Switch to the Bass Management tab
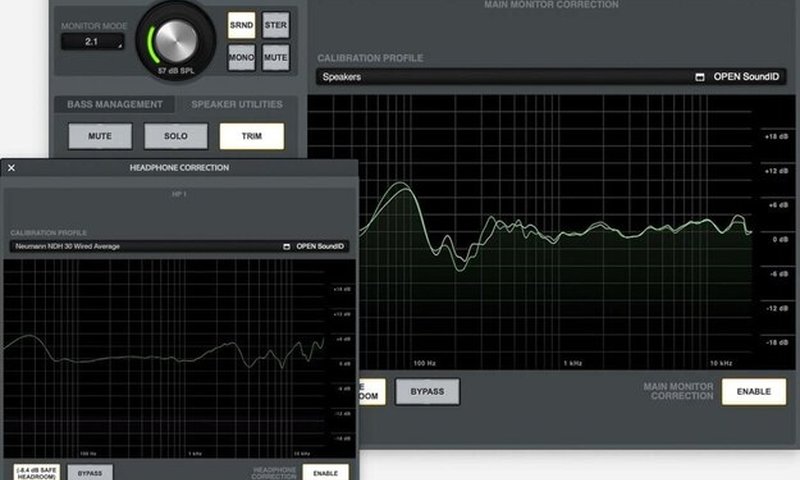 pyautogui.click(x=114, y=104)
